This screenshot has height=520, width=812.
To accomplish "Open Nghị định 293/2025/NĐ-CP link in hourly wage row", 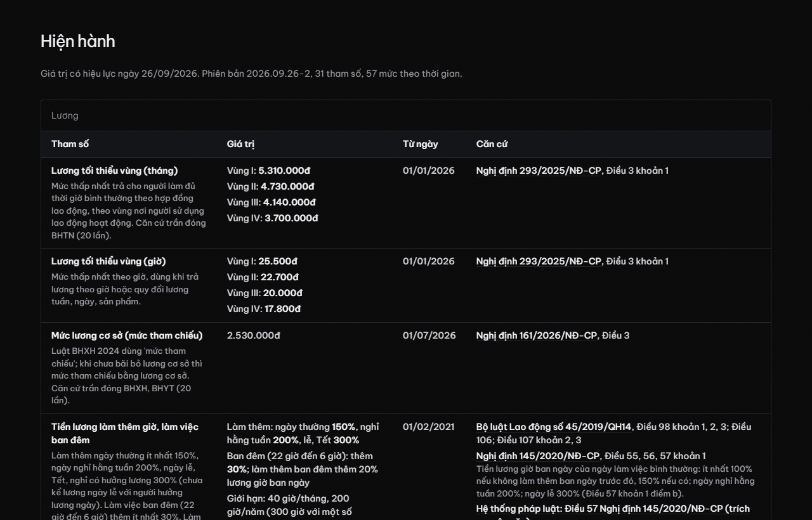I will (539, 261).
